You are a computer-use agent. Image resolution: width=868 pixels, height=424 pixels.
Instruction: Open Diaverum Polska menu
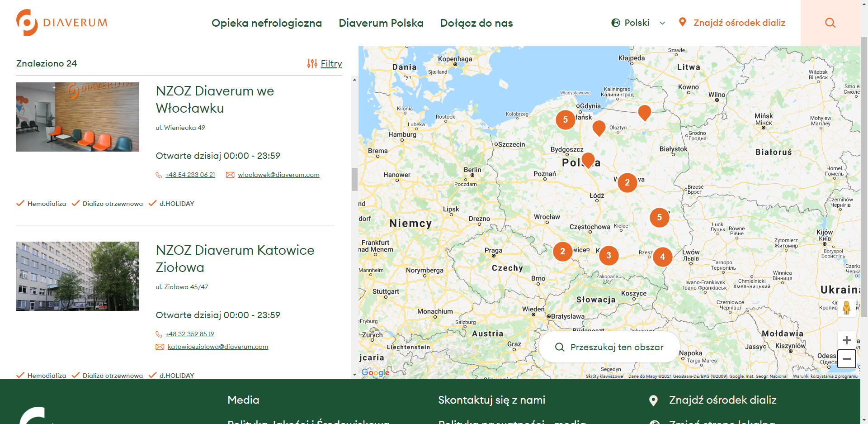coord(381,23)
